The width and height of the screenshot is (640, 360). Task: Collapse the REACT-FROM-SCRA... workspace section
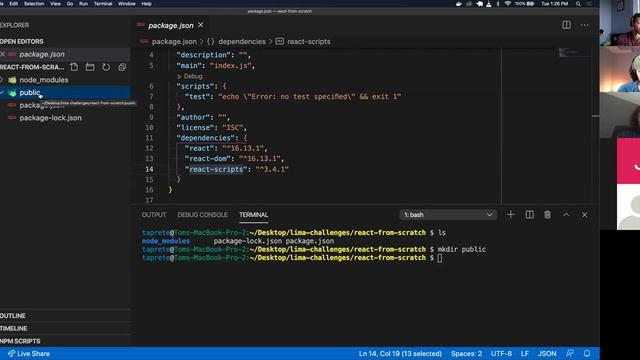click(32, 67)
